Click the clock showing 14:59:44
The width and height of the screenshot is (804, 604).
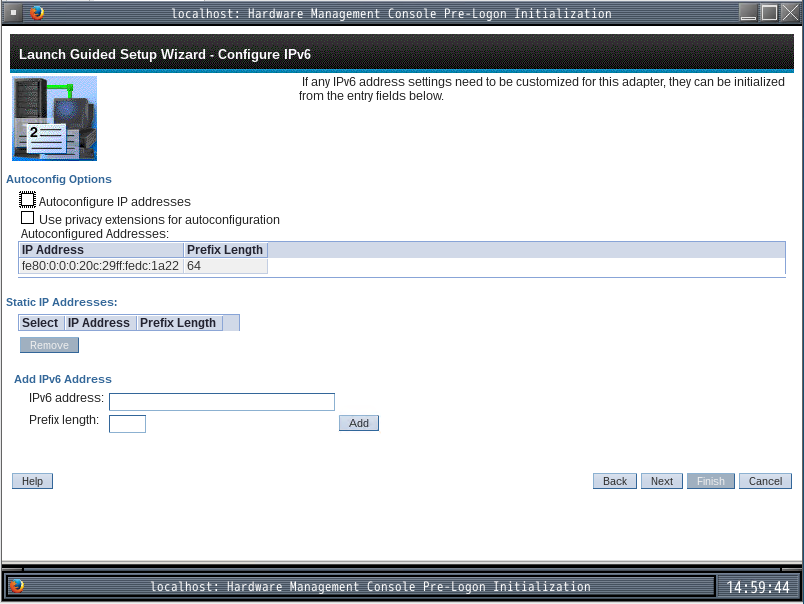[x=758, y=587]
